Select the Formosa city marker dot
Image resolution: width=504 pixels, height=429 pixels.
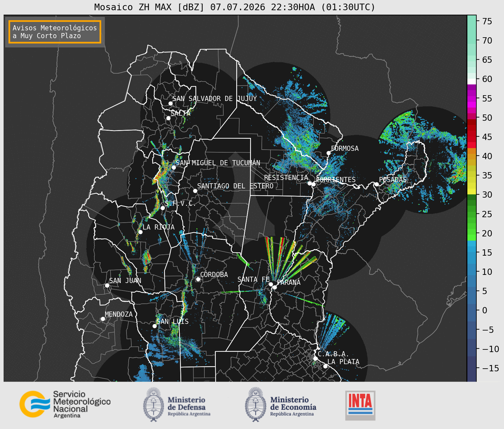pos(328,153)
